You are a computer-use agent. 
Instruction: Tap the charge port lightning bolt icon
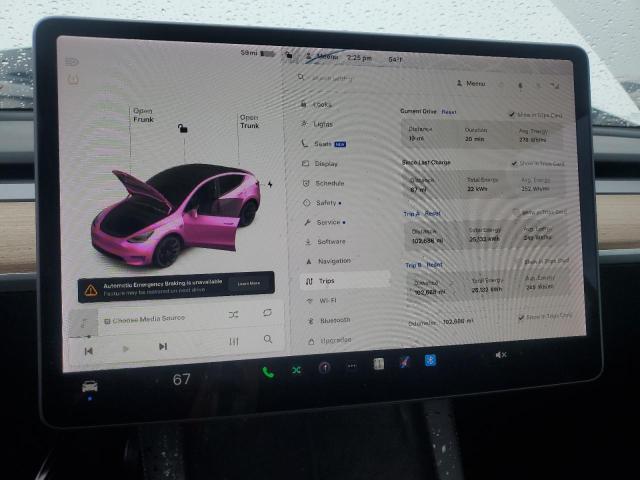270,184
